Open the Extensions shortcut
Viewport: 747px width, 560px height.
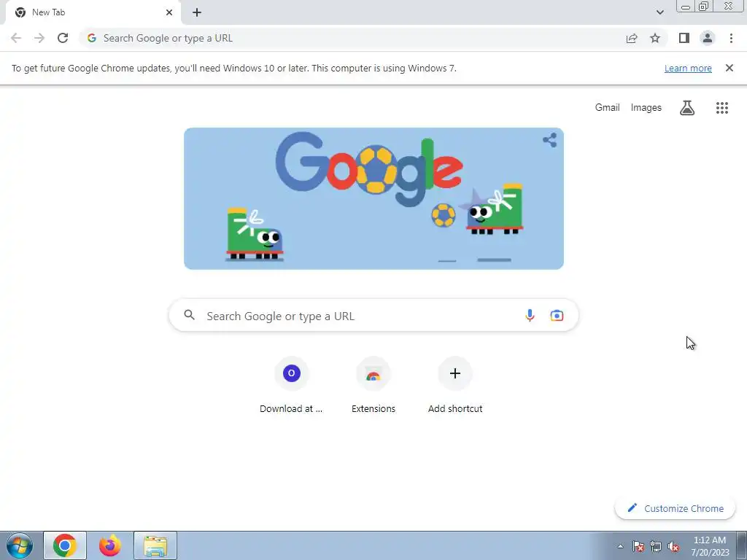click(373, 386)
